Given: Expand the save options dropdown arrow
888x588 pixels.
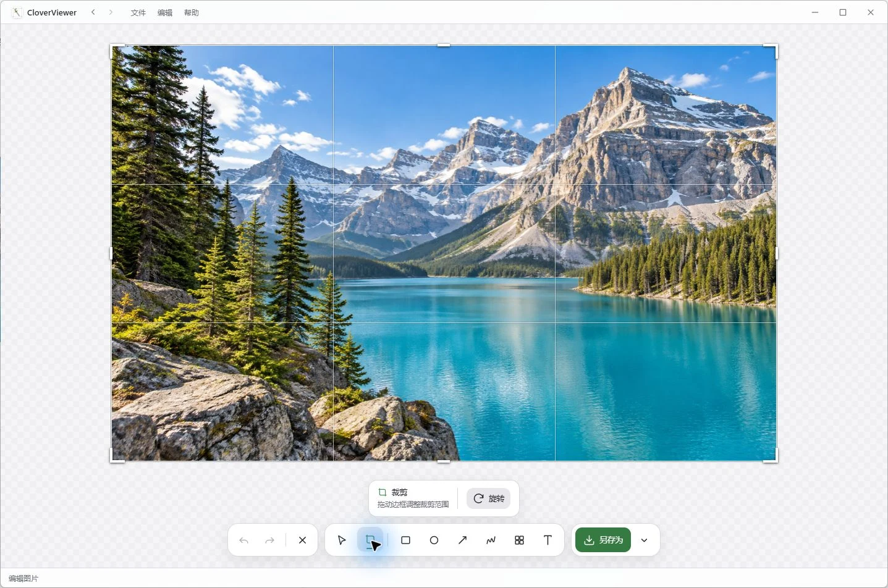Looking at the screenshot, I should point(644,540).
